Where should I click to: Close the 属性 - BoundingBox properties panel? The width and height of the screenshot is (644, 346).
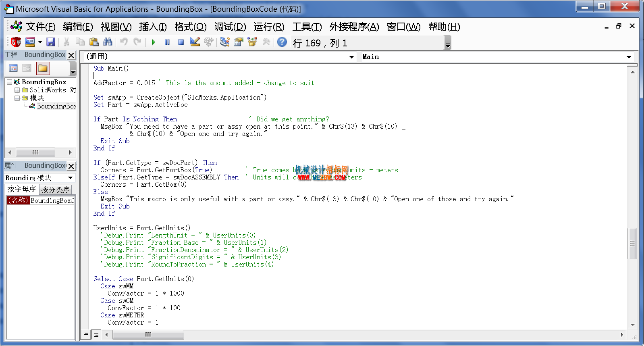pos(71,166)
